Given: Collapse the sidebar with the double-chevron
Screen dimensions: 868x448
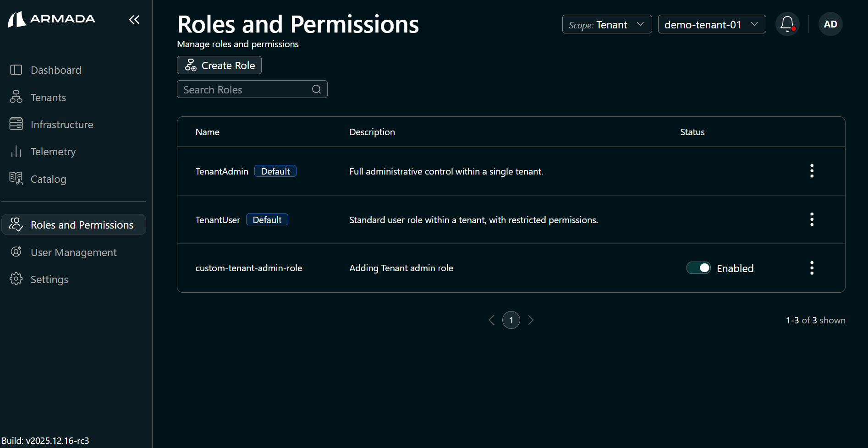Looking at the screenshot, I should pyautogui.click(x=134, y=19).
